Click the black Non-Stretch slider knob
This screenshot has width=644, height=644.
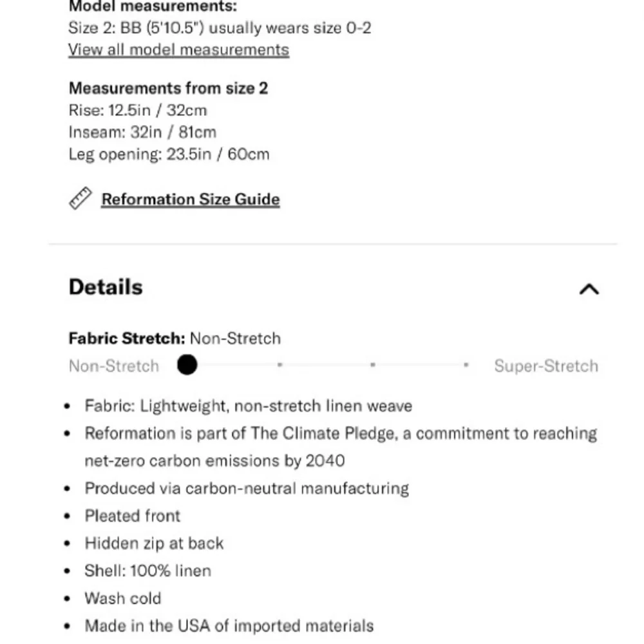187,365
